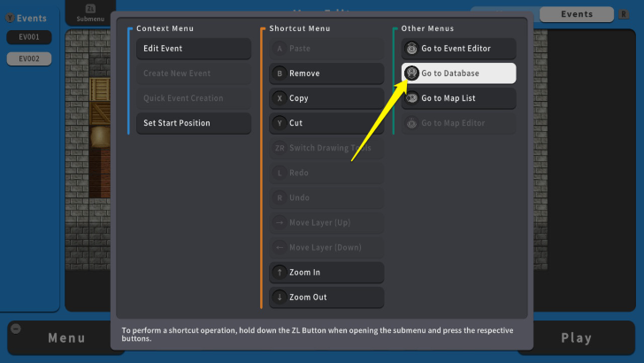Open the Events tab at top right
Screen dimensions: 644x363
tap(577, 14)
